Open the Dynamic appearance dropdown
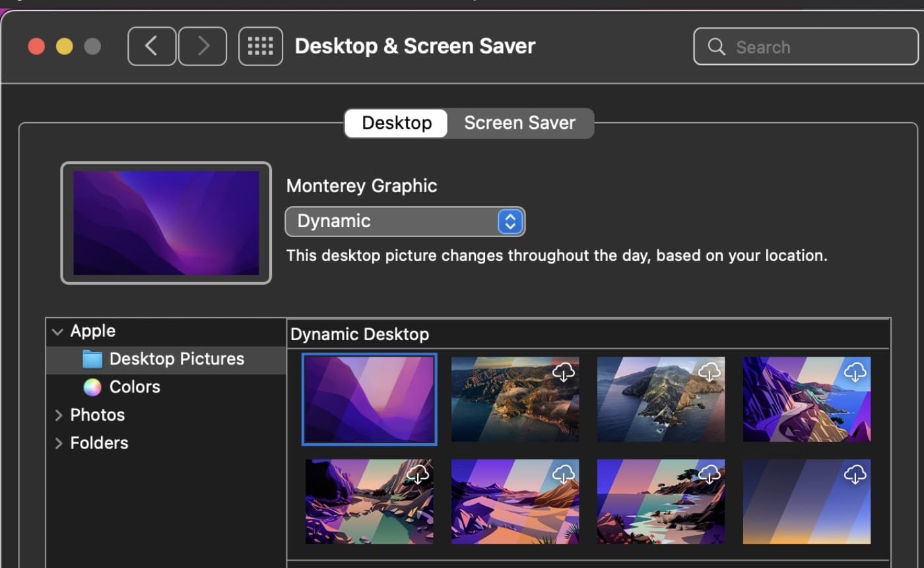 [405, 221]
